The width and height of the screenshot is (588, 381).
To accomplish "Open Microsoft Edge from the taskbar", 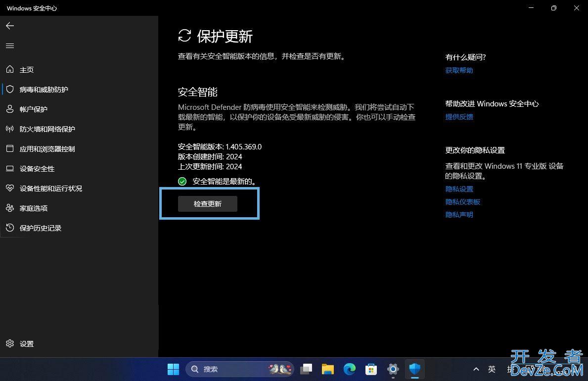I will click(350, 369).
